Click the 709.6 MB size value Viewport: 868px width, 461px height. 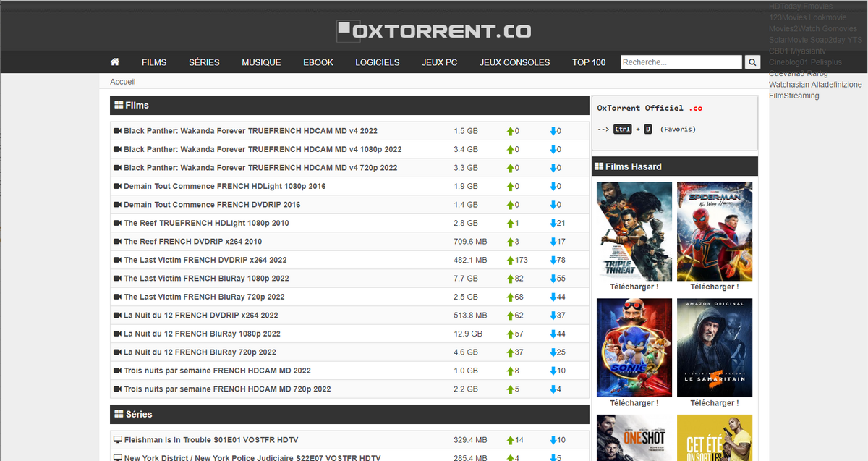[470, 242]
